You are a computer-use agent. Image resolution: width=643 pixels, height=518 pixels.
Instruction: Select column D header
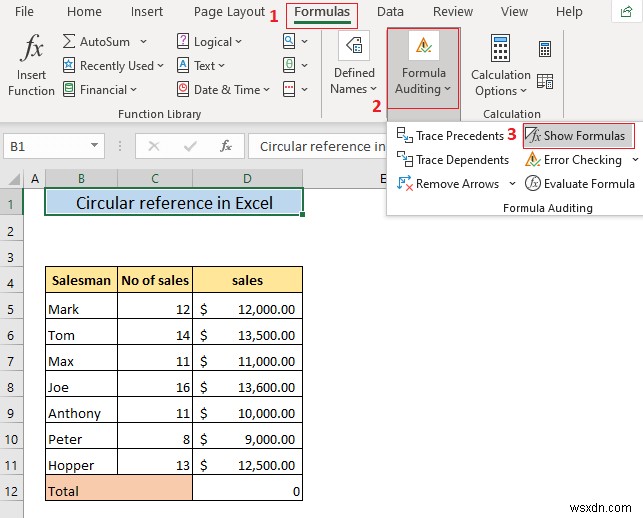coord(247,179)
